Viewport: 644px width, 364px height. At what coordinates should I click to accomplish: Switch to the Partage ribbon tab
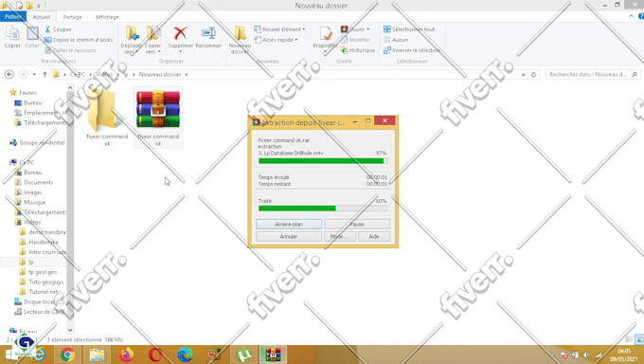click(72, 17)
